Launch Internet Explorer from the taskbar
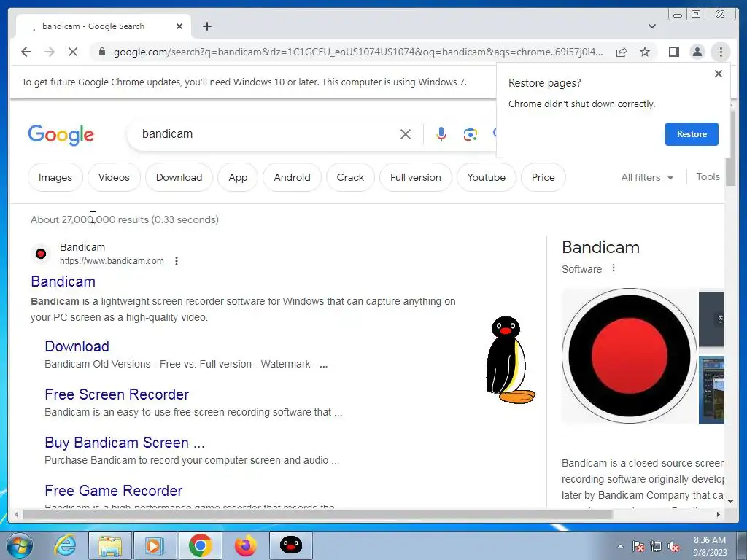The height and width of the screenshot is (560, 747). (64, 545)
